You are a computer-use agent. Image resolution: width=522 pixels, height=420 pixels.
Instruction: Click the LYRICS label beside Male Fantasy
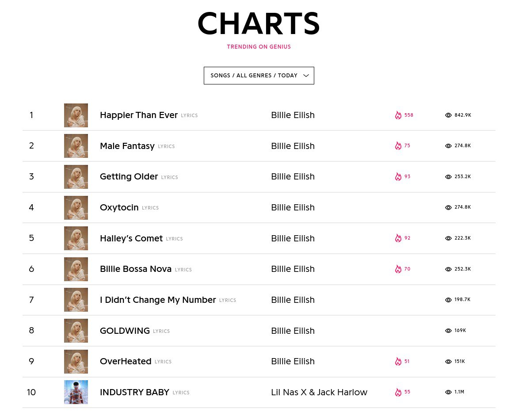point(166,146)
